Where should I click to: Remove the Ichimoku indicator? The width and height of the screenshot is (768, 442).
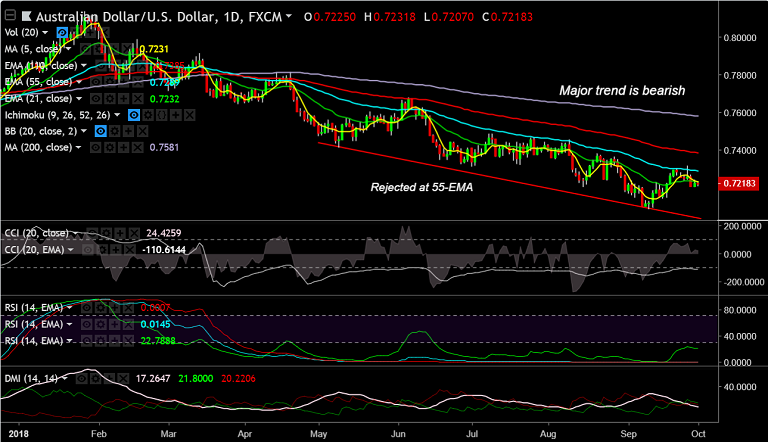click(x=190, y=115)
